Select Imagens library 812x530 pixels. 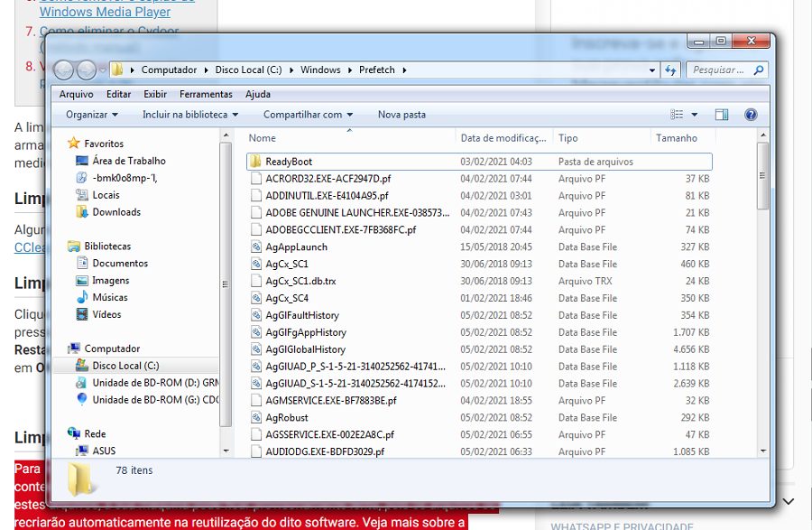(111, 281)
